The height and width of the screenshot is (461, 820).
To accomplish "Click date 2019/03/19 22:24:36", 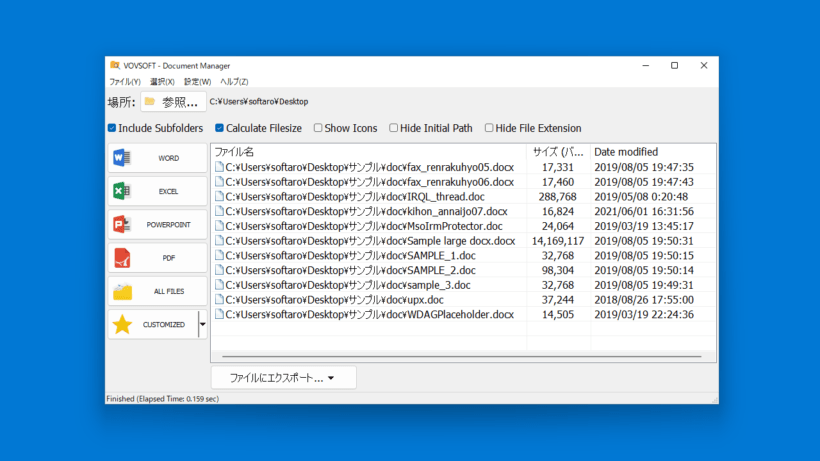I will pyautogui.click(x=644, y=315).
